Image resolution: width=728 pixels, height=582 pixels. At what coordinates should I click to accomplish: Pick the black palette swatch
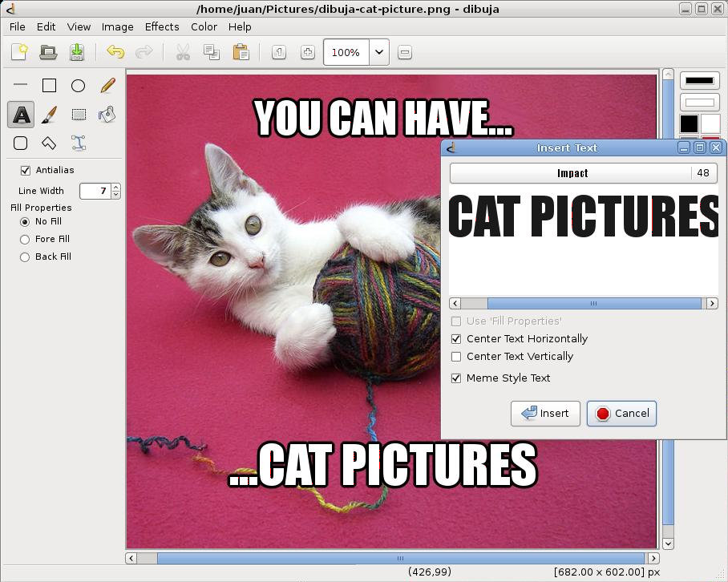click(689, 124)
